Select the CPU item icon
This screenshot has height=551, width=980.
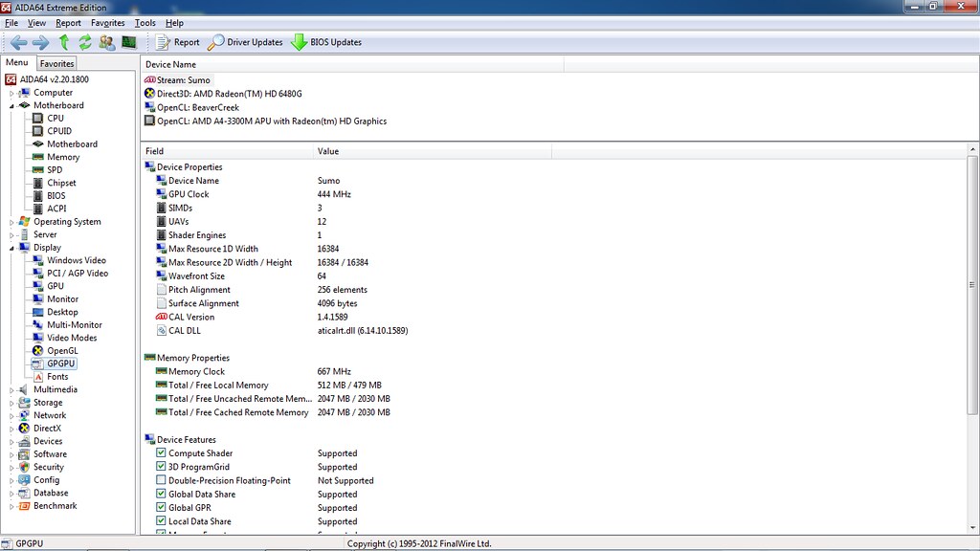[x=38, y=118]
